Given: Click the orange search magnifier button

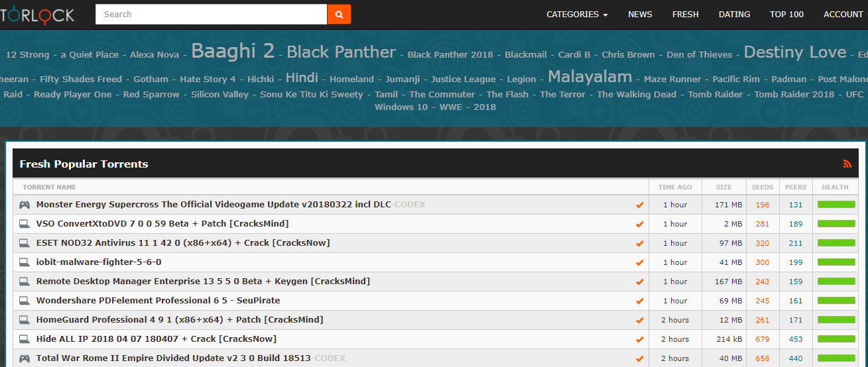Looking at the screenshot, I should point(339,14).
